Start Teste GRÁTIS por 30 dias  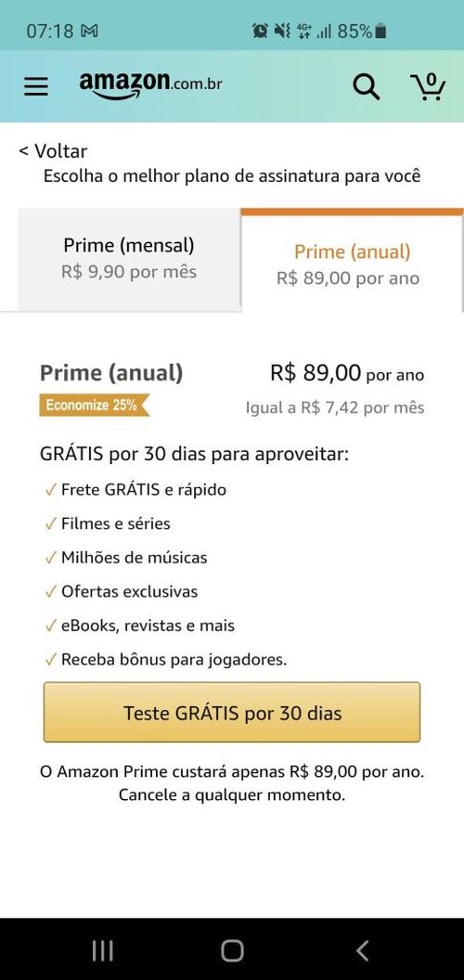(232, 713)
